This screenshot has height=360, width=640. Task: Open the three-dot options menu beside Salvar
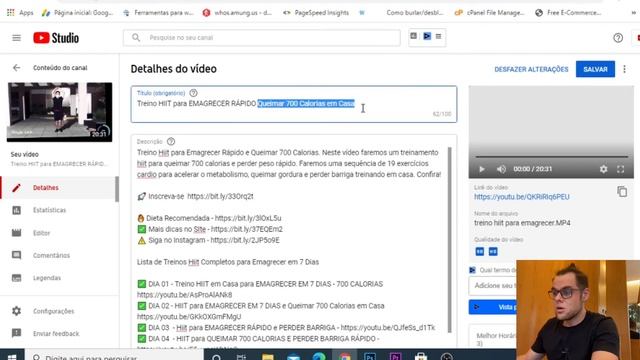click(624, 69)
